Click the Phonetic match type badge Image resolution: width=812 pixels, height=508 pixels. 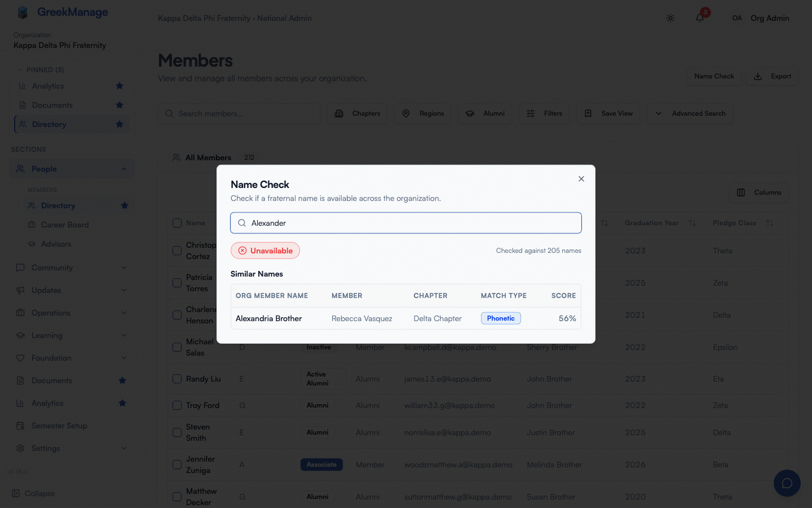(x=501, y=318)
